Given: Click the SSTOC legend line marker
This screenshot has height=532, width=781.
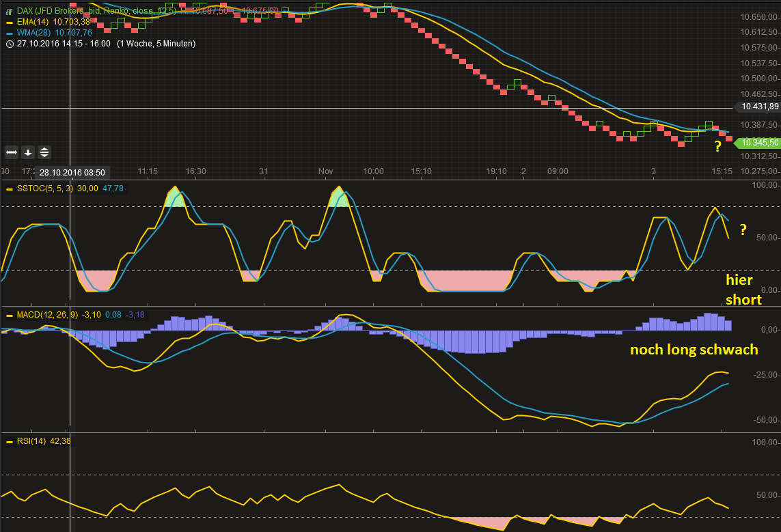Looking at the screenshot, I should coord(10,188).
